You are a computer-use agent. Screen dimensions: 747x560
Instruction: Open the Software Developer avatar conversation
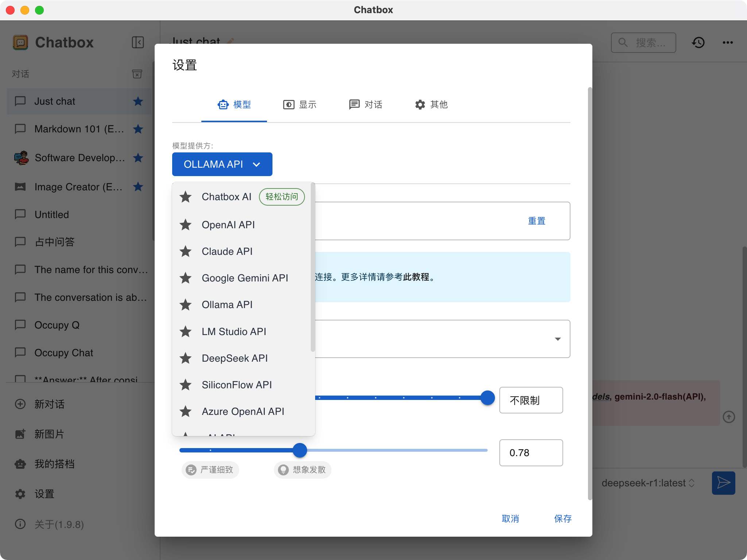coord(21,157)
